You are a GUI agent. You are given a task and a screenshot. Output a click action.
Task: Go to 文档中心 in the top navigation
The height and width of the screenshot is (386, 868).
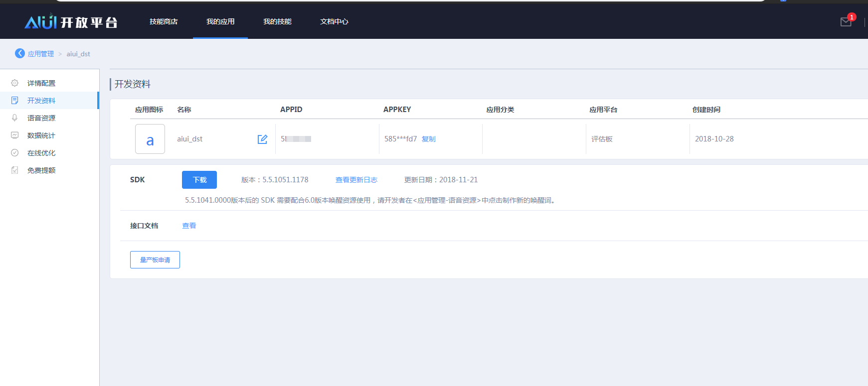[x=334, y=21]
